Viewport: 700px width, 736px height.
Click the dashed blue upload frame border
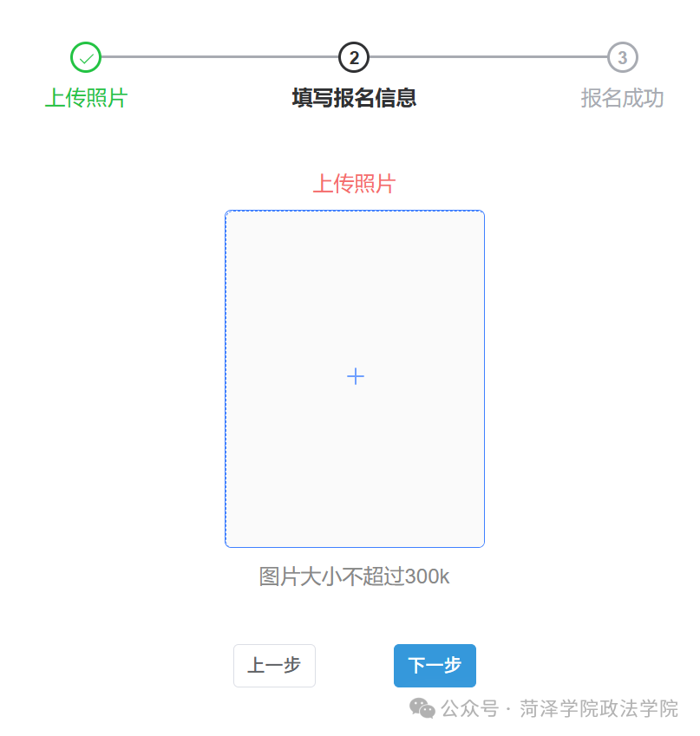click(x=226, y=379)
